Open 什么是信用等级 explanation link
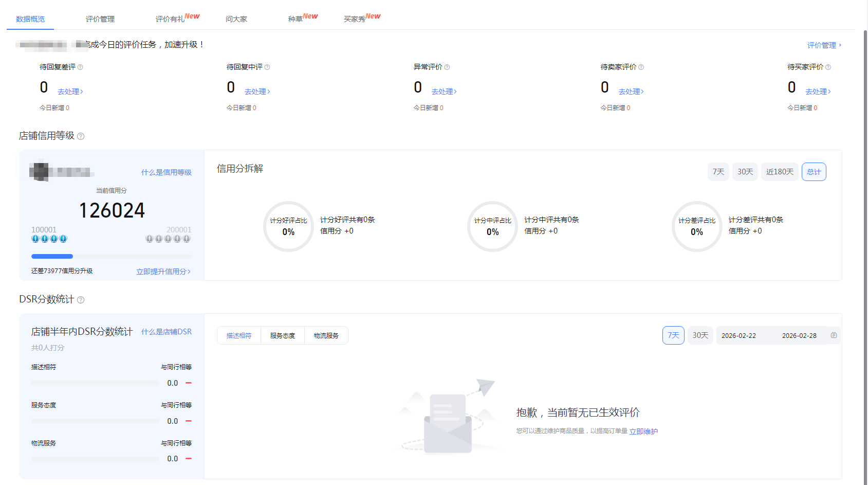Screen dimensions: 868x485 pyautogui.click(x=167, y=172)
